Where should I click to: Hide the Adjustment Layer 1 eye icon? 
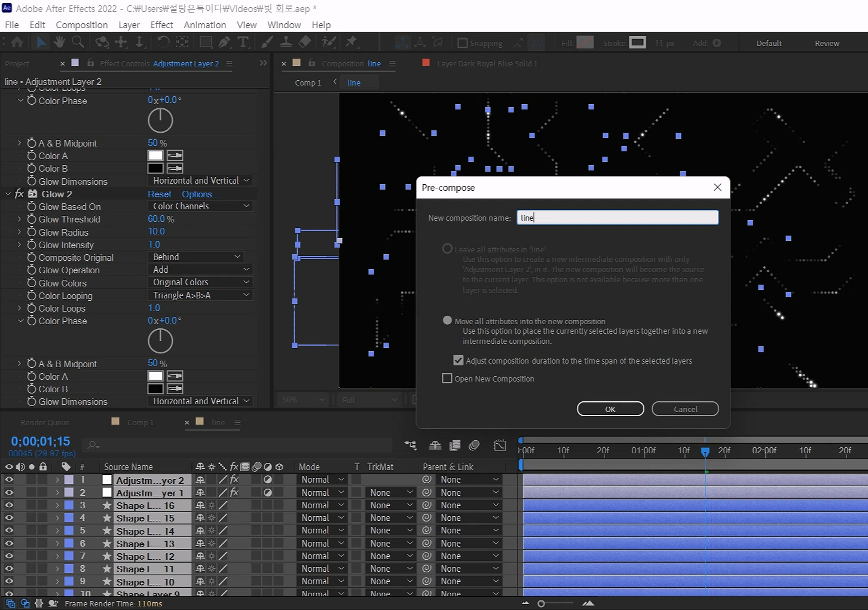pos(9,492)
